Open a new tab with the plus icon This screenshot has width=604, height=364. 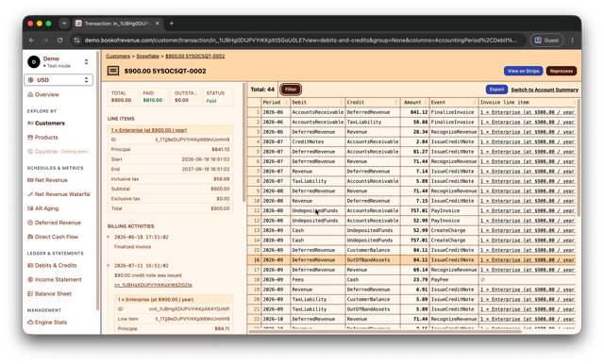click(x=172, y=24)
